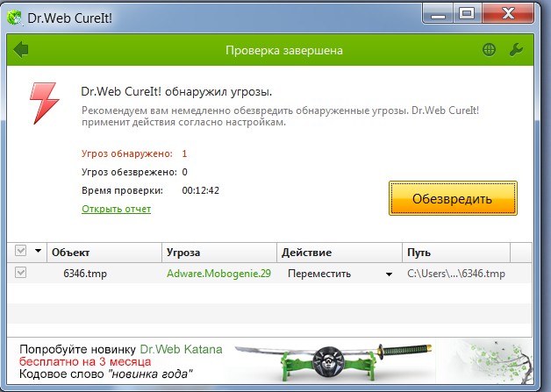Image resolution: width=551 pixels, height=392 pixels.
Task: Uncheck the 6346.tmp row checkbox
Action: tap(20, 273)
